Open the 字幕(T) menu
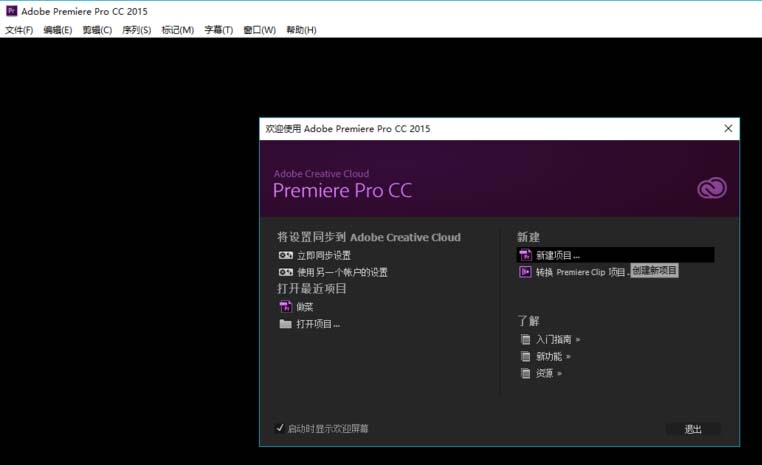The height and width of the screenshot is (465, 762). pyautogui.click(x=219, y=30)
